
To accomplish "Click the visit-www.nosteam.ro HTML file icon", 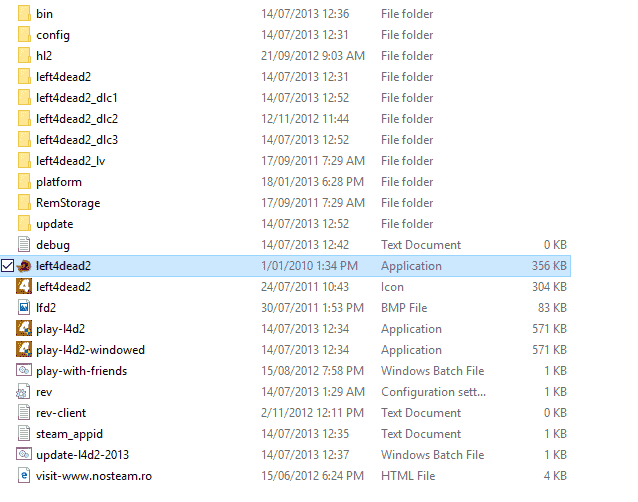I will click(x=24, y=476).
